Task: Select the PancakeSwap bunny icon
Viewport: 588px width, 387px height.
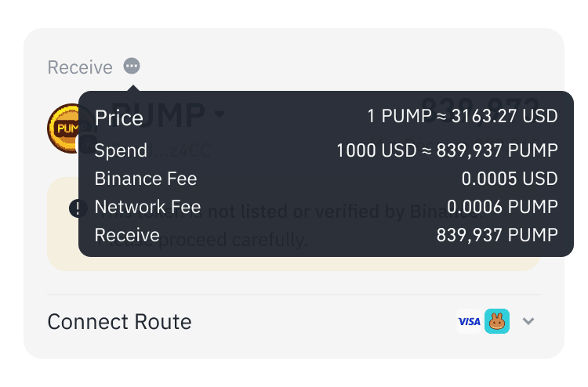Action: 497,321
